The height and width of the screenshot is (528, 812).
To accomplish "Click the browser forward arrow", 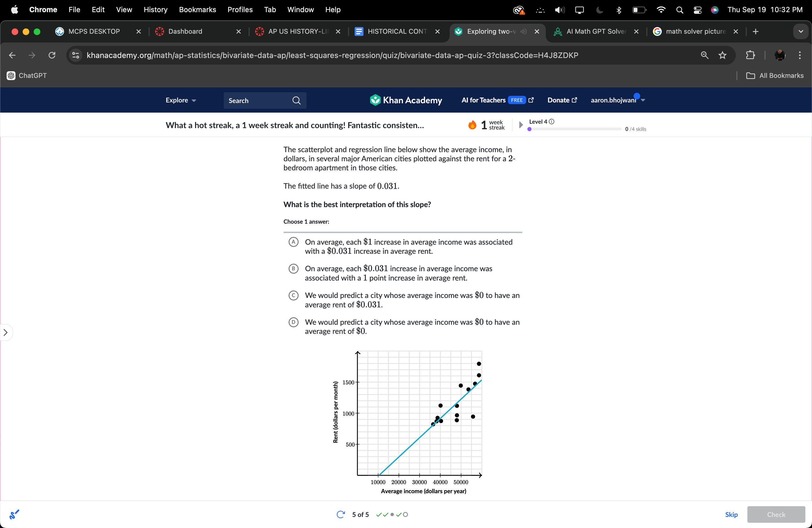I will point(32,55).
